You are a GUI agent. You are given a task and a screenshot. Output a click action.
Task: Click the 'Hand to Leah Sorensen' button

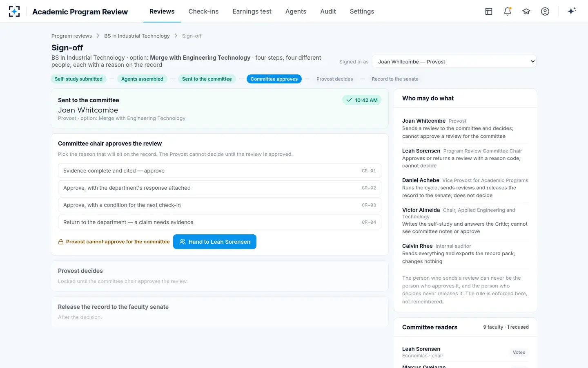(215, 242)
